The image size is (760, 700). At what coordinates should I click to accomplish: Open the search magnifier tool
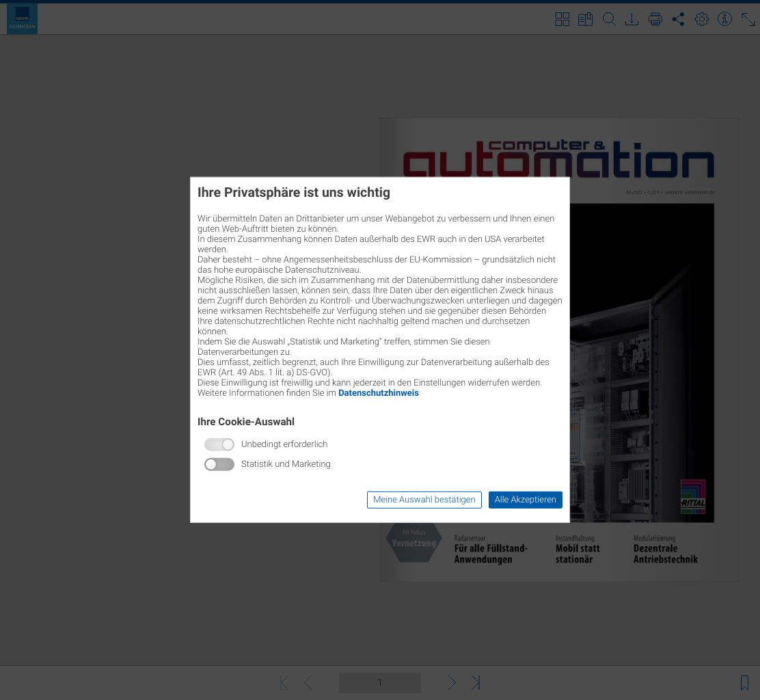point(609,19)
